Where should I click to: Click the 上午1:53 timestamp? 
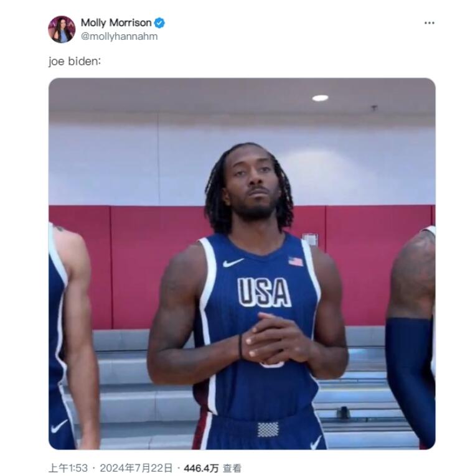(68, 468)
